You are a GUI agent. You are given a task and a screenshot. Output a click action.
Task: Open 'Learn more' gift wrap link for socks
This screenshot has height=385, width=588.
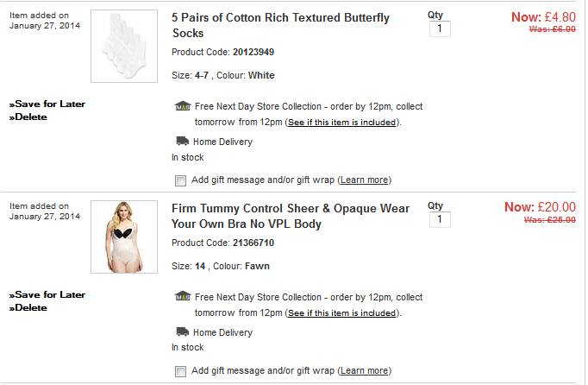[364, 180]
